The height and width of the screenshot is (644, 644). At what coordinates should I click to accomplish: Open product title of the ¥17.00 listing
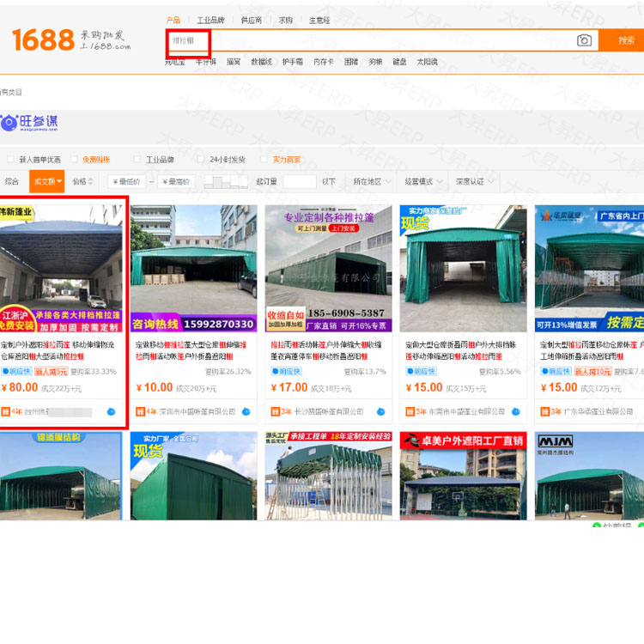(326, 350)
